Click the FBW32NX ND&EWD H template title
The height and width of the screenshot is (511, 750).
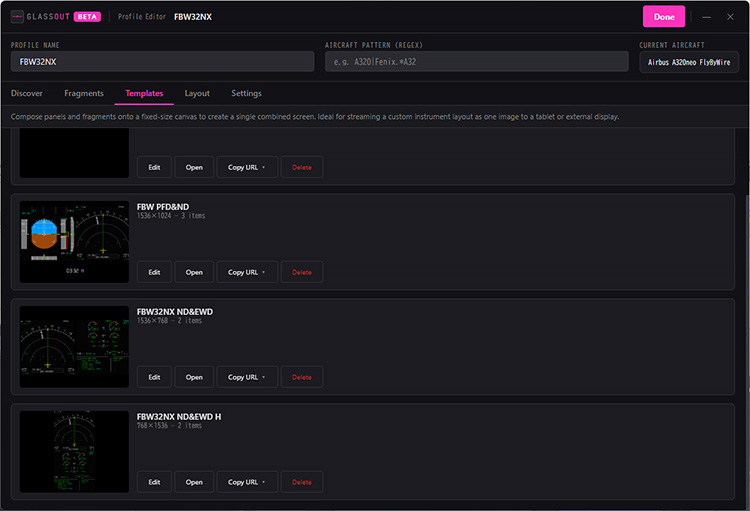[179, 417]
